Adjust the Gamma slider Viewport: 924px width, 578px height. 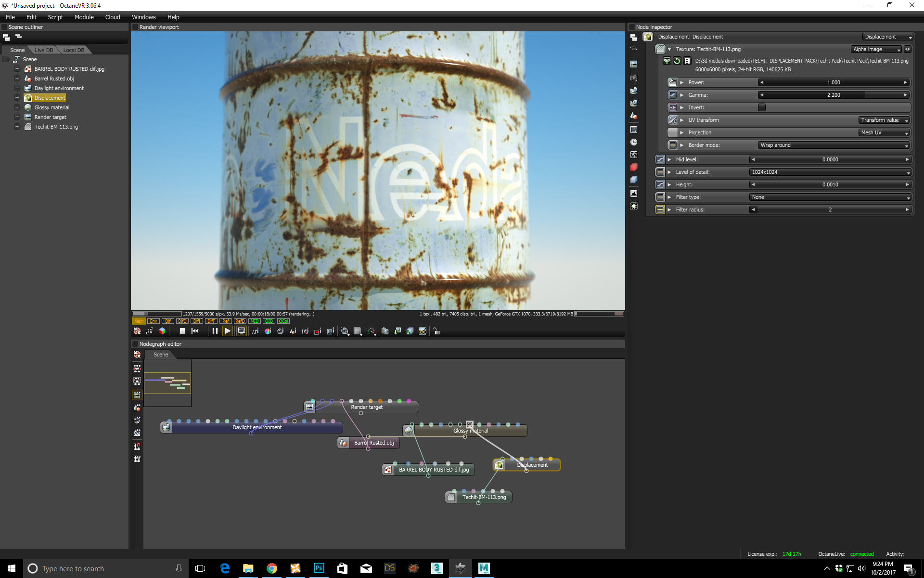pyautogui.click(x=834, y=95)
